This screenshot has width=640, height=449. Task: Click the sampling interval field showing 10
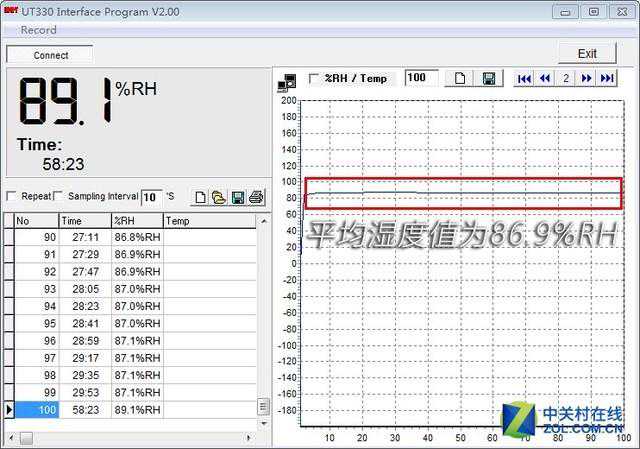[151, 197]
